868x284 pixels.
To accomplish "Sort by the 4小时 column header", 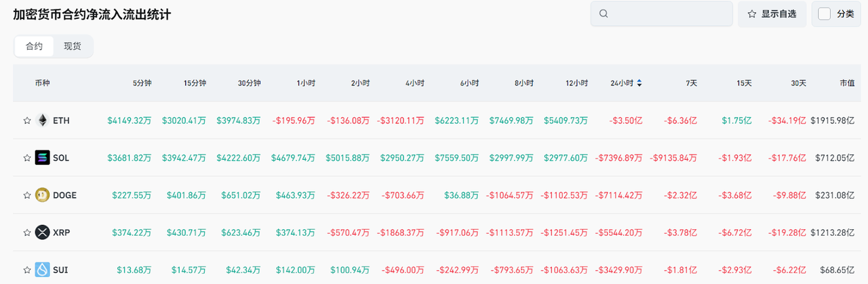I will tap(415, 83).
